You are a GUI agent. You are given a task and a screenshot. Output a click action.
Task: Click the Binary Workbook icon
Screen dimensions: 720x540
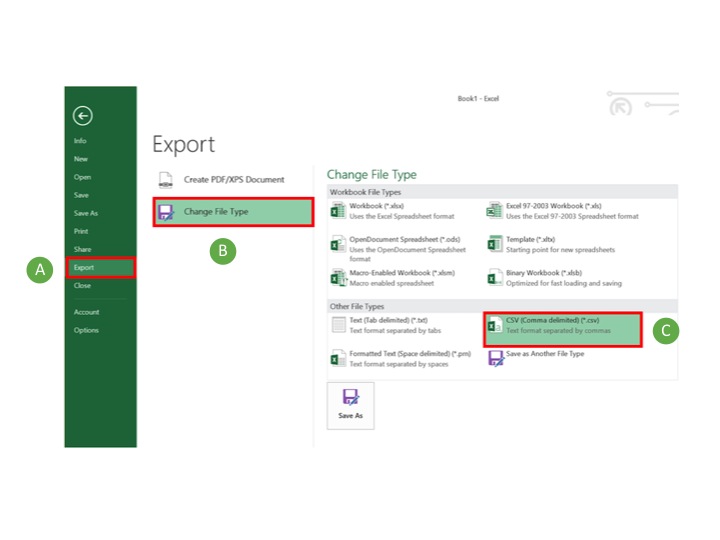coord(495,277)
